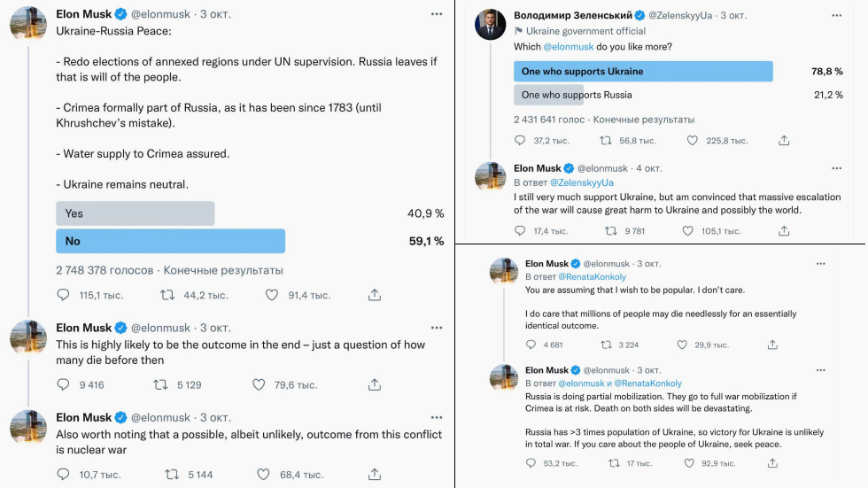868x488 pixels.
Task: Retweet the Ukraine-Russia Peace poll tweet
Action: [x=167, y=295]
